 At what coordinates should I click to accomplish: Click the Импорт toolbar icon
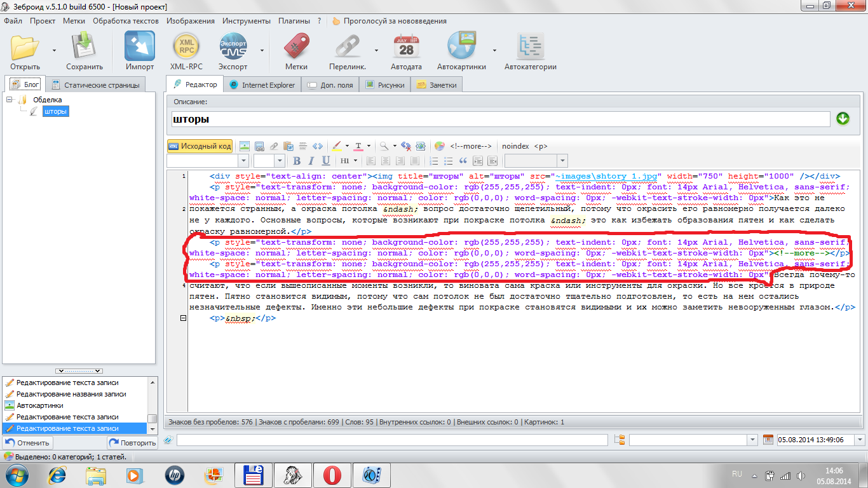tap(140, 47)
